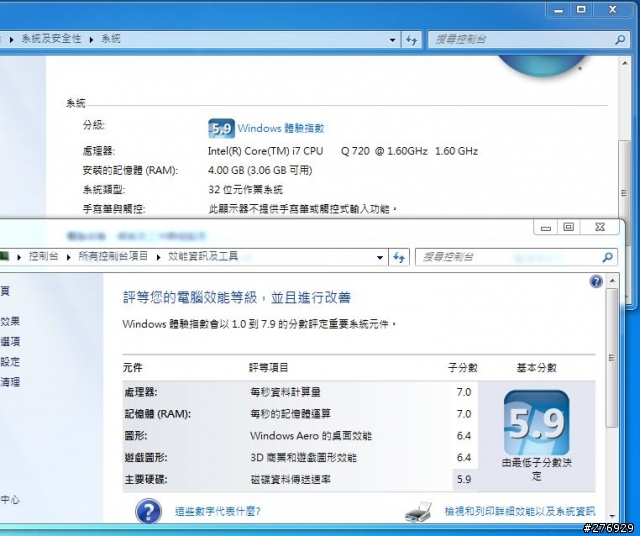Select the 系統及安全性 breadcrumb in the System window

pos(51,39)
